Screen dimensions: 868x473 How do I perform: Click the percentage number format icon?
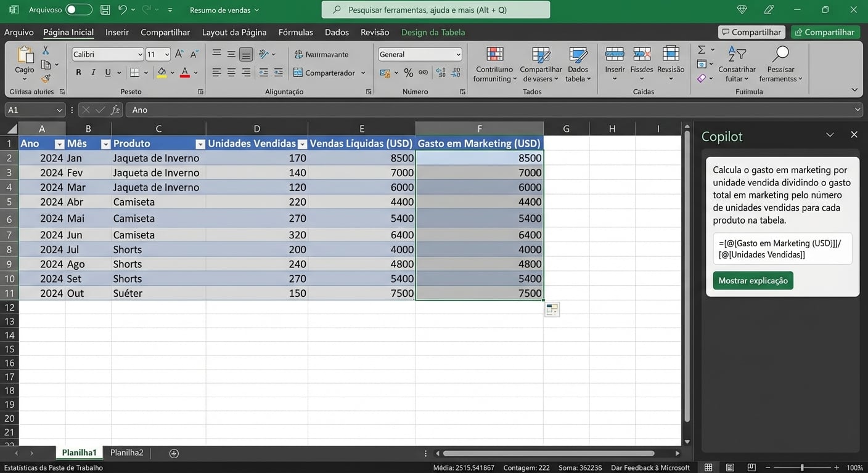pyautogui.click(x=408, y=73)
